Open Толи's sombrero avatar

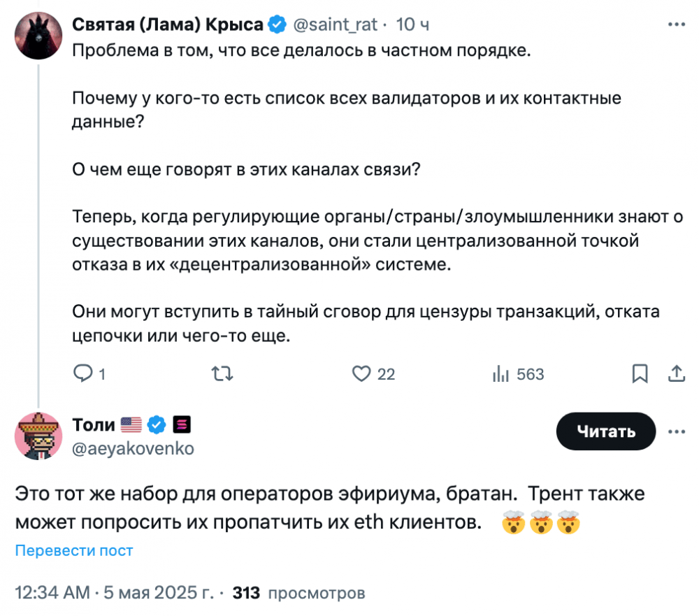pyautogui.click(x=38, y=436)
